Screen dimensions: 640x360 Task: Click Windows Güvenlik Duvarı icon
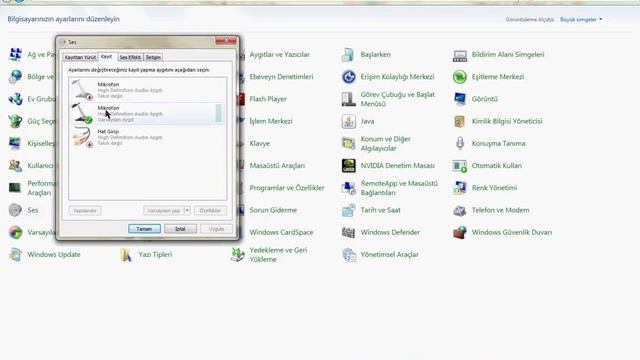[460, 232]
